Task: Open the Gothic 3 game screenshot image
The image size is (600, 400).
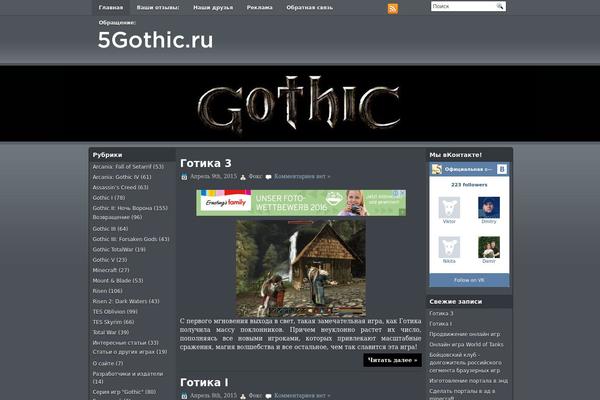Action: 301,268
